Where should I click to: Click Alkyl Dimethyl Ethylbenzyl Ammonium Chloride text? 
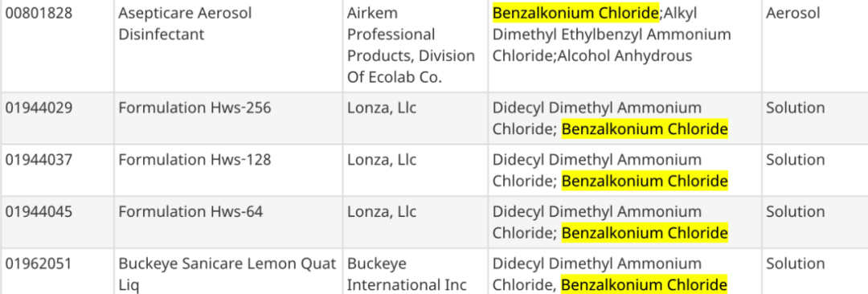pyautogui.click(x=612, y=35)
